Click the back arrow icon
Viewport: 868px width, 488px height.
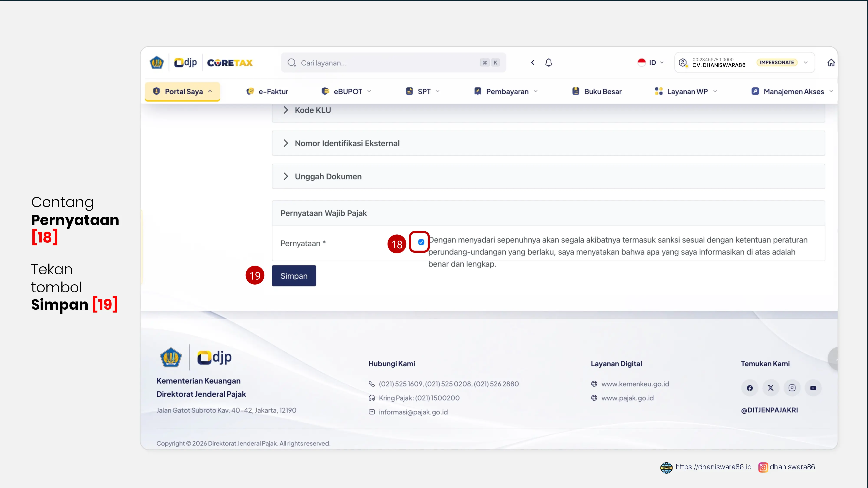[533, 63]
